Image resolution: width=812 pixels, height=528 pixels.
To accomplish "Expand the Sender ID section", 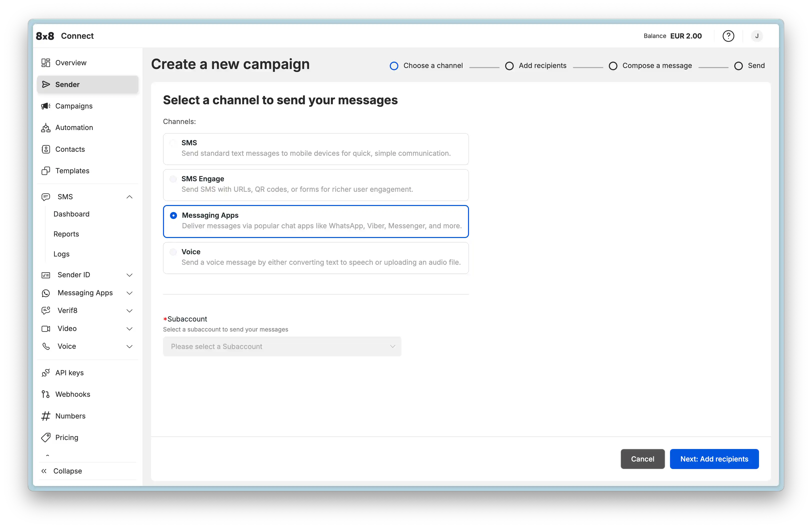I will 129,275.
